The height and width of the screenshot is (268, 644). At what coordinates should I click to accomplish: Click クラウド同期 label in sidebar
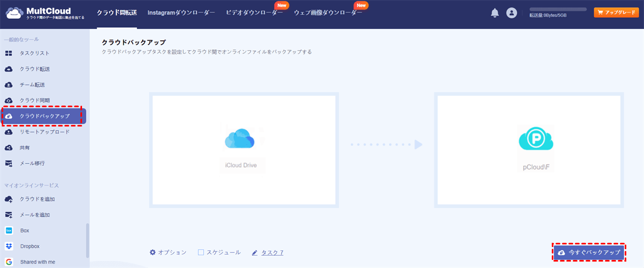(x=35, y=100)
